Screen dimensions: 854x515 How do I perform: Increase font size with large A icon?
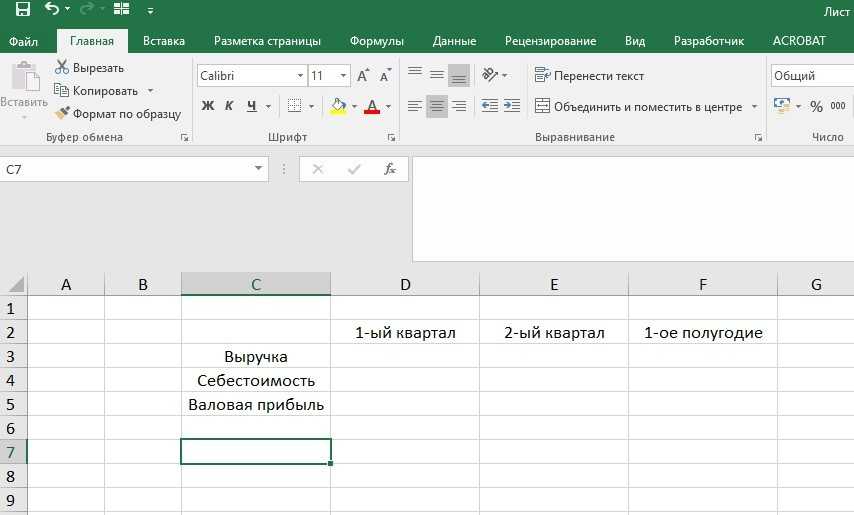(363, 76)
